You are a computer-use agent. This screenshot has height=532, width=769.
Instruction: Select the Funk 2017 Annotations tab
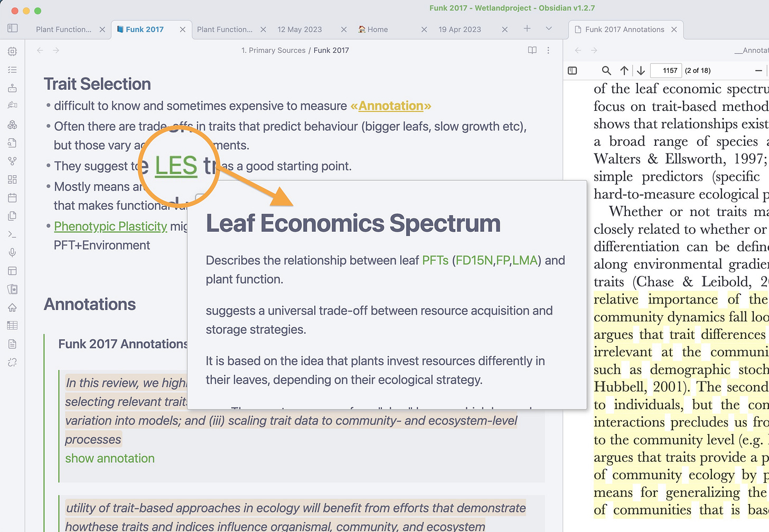point(625,30)
